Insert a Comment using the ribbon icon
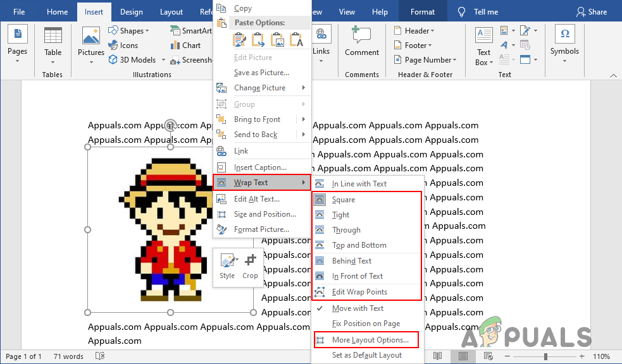The image size is (622, 364). tap(361, 35)
